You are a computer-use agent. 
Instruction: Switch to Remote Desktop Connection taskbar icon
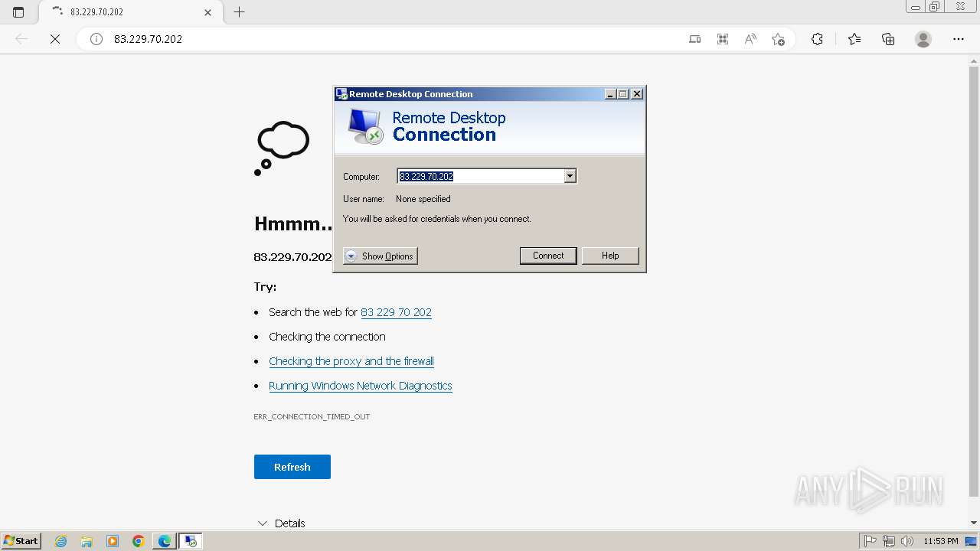click(x=191, y=541)
